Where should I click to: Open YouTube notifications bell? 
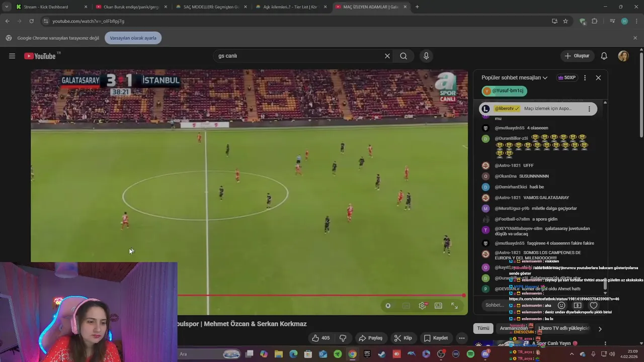[604, 56]
